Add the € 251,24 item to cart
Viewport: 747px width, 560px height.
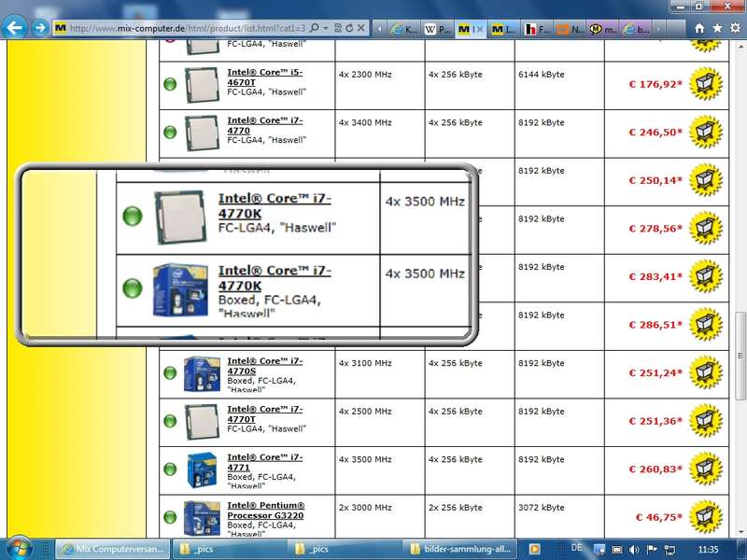(x=706, y=372)
